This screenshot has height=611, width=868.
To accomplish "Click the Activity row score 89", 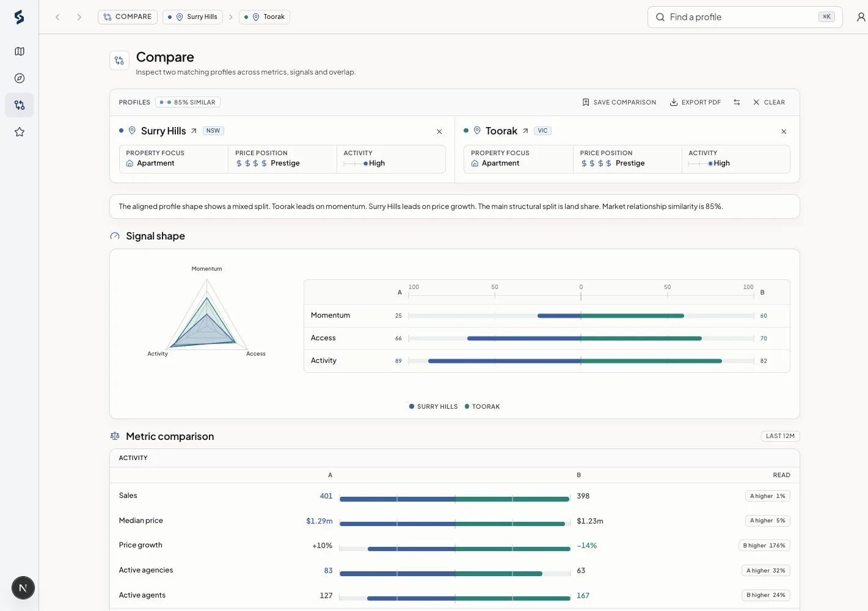I will [x=398, y=361].
